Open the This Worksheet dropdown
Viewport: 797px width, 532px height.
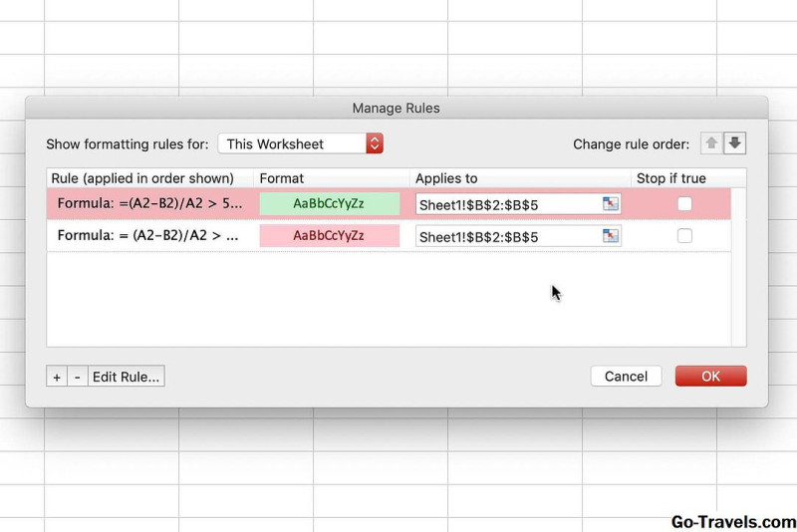point(301,143)
